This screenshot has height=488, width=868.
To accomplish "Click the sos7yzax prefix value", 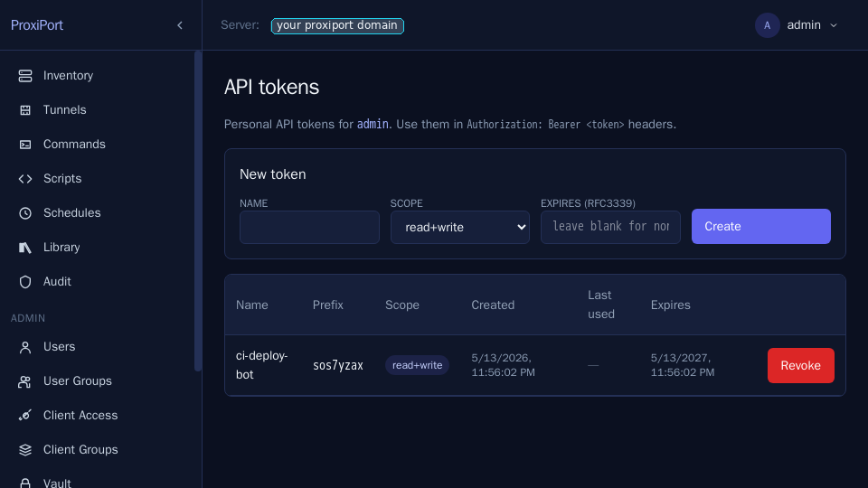I will pyautogui.click(x=337, y=365).
